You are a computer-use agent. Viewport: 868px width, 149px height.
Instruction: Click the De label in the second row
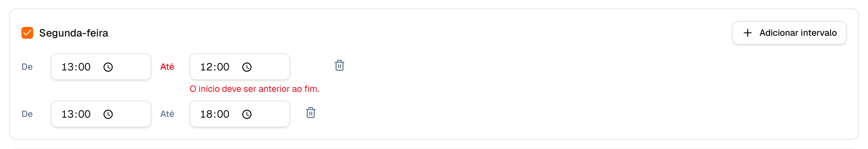27,114
